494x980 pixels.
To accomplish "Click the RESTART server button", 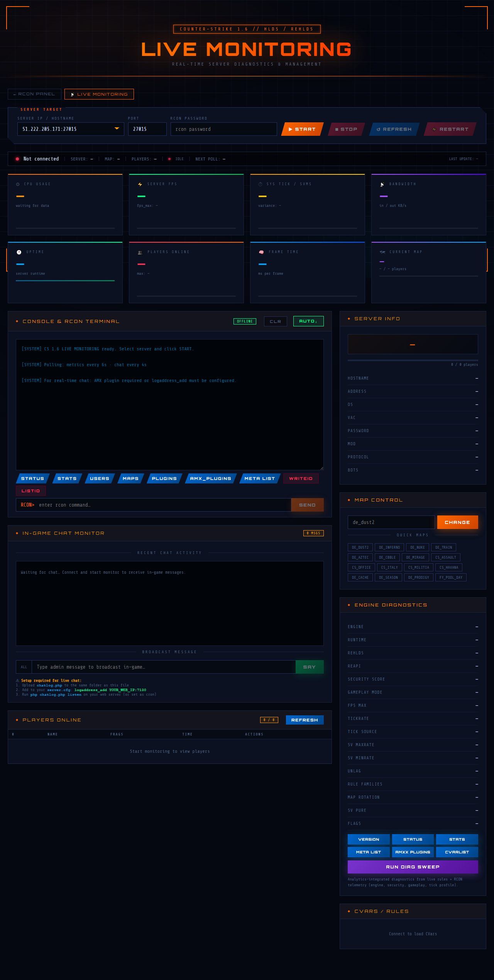I will point(450,129).
